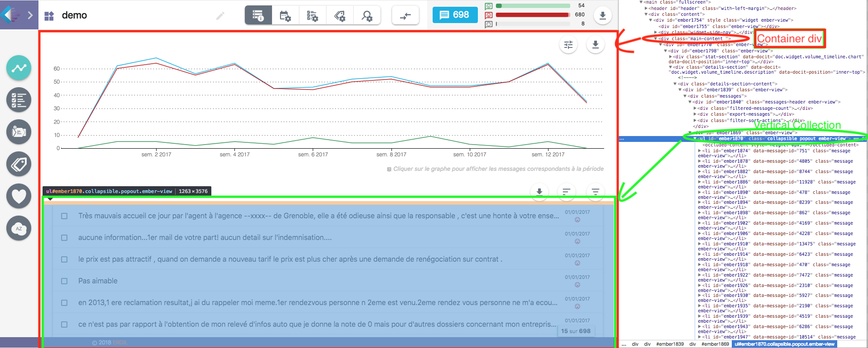Viewport: 868px width, 348px height.
Task: Open the 'Pas aimable' message text
Action: (x=98, y=281)
